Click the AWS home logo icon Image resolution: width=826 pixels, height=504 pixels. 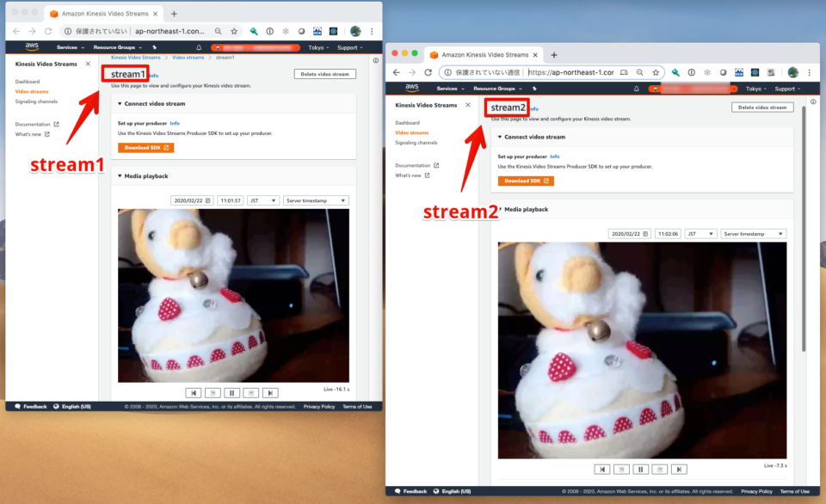33,47
